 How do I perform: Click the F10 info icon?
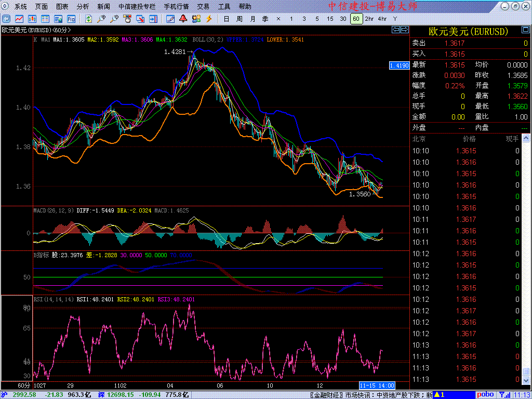[71, 19]
